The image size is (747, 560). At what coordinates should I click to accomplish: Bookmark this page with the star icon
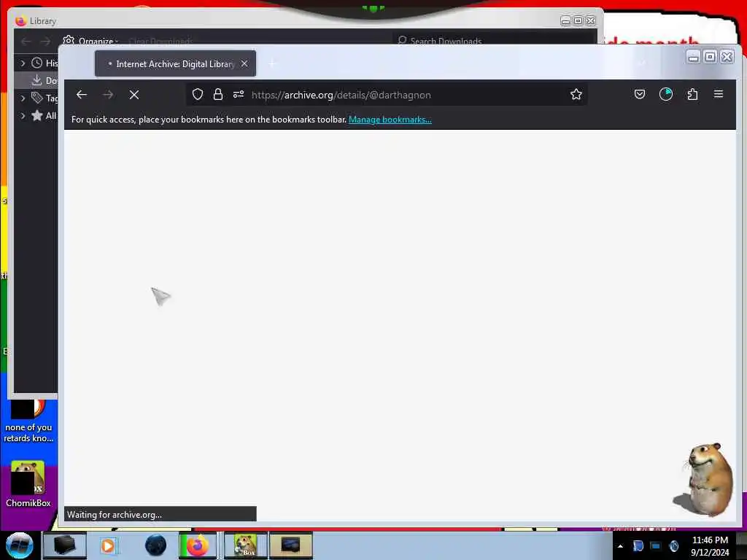click(576, 94)
